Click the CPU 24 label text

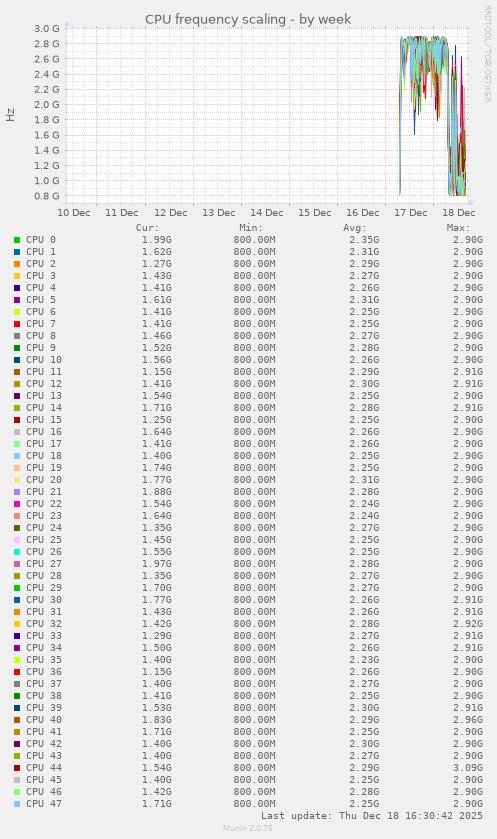pos(44,528)
